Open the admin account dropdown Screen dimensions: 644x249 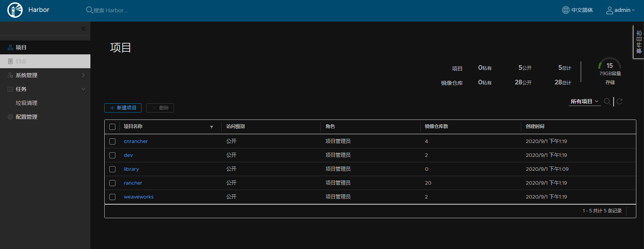tap(621, 10)
